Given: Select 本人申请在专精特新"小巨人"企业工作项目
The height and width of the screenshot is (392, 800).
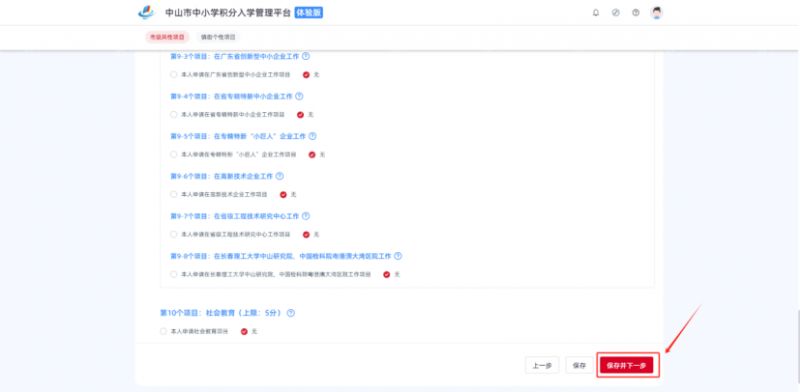Looking at the screenshot, I should (173, 154).
